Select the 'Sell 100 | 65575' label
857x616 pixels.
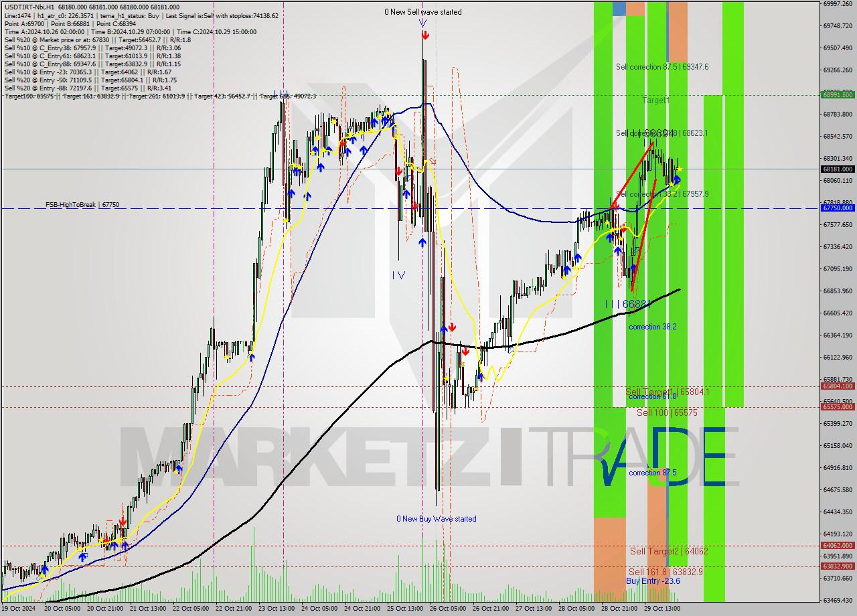(667, 413)
